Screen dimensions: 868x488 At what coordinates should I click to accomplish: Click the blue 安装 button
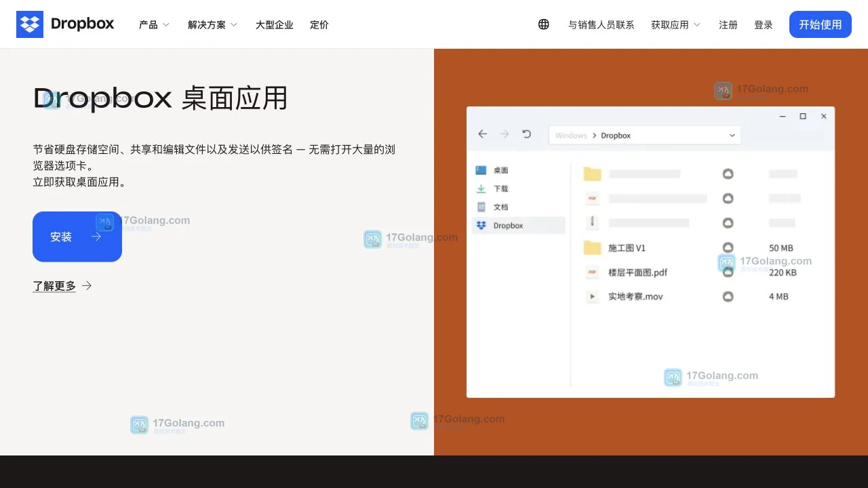click(x=77, y=237)
